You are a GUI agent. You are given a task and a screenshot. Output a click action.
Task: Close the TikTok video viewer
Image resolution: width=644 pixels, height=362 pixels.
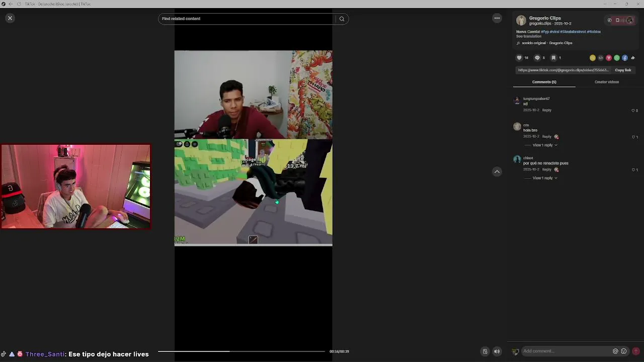click(10, 18)
